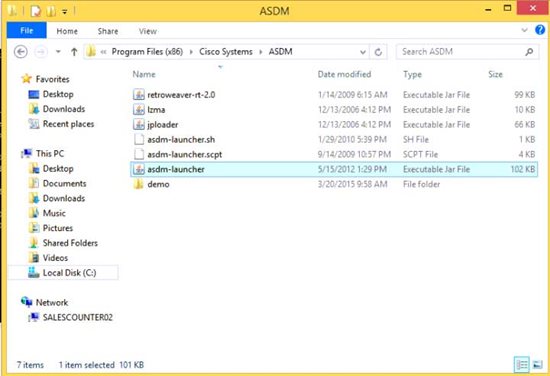550x376 pixels.
Task: Click the retroweaver-rt-2.0 file name
Action: pos(181,95)
